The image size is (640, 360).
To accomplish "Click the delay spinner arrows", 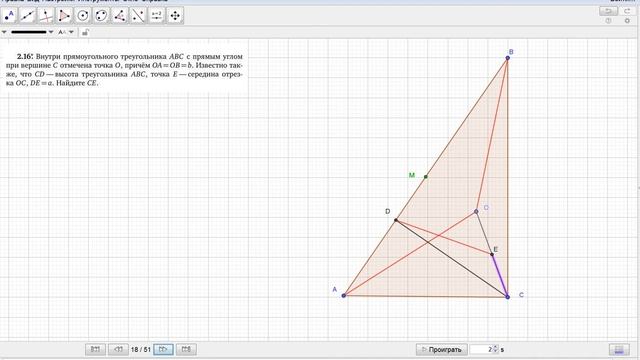I will [x=496, y=349].
